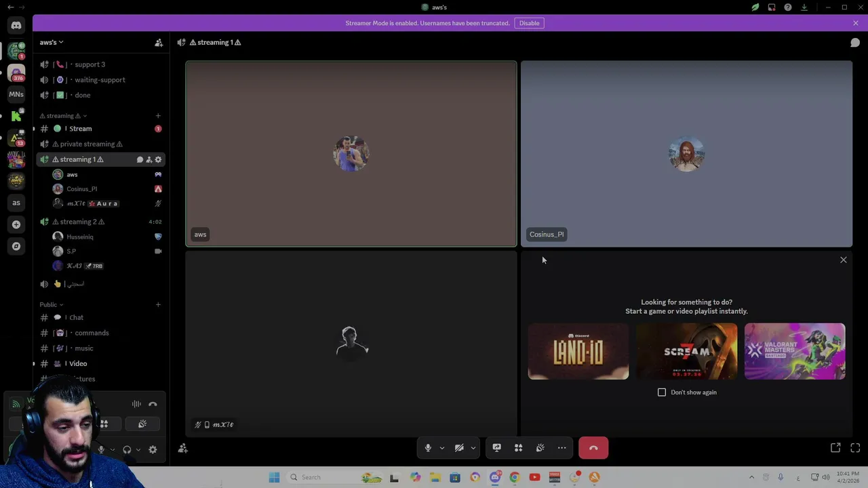Deafen with headphones icon

click(x=127, y=449)
